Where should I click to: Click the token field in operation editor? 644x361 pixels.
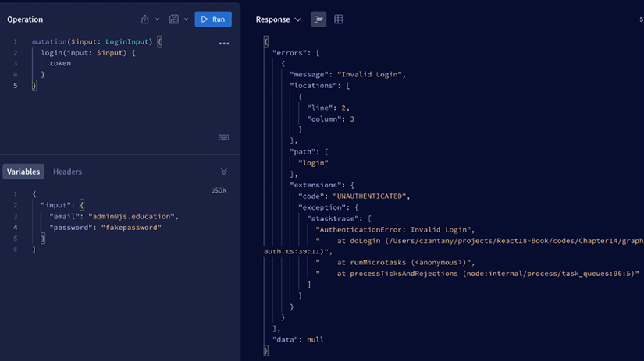click(x=60, y=64)
